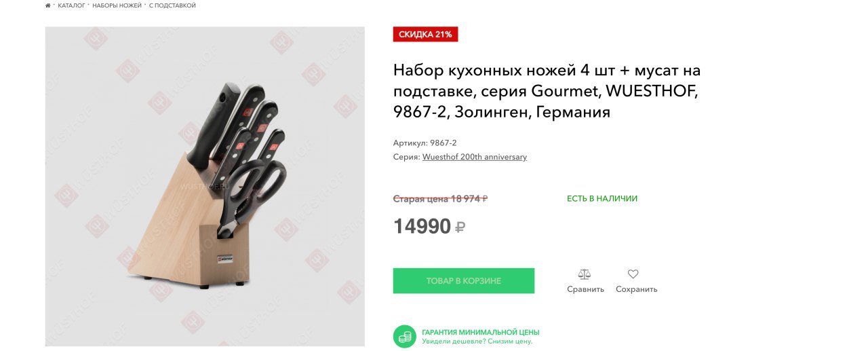The height and width of the screenshot is (351, 868).
Task: Open the КАТАЛОГ breadcrumb
Action: click(72, 5)
